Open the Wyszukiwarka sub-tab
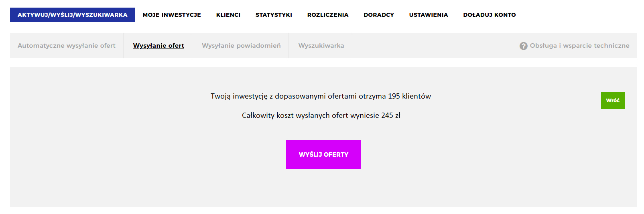Screen dimensions: 644x214 click(321, 46)
